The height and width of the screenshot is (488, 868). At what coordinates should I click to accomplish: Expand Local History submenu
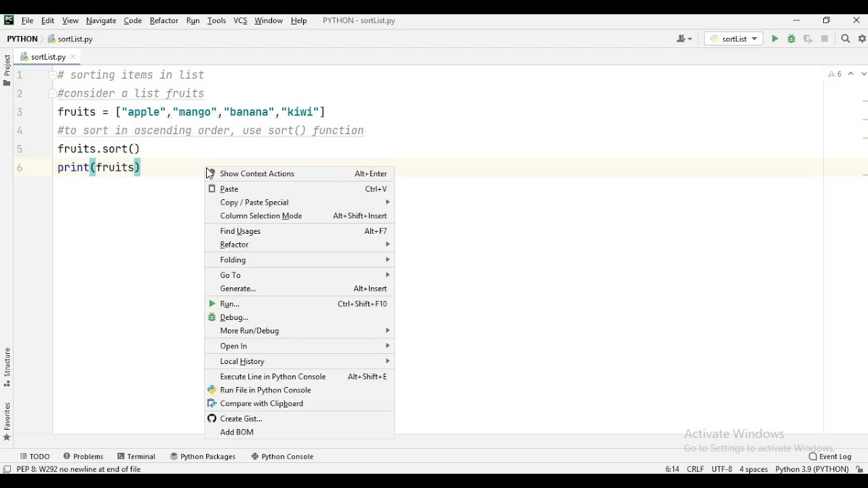click(x=299, y=361)
